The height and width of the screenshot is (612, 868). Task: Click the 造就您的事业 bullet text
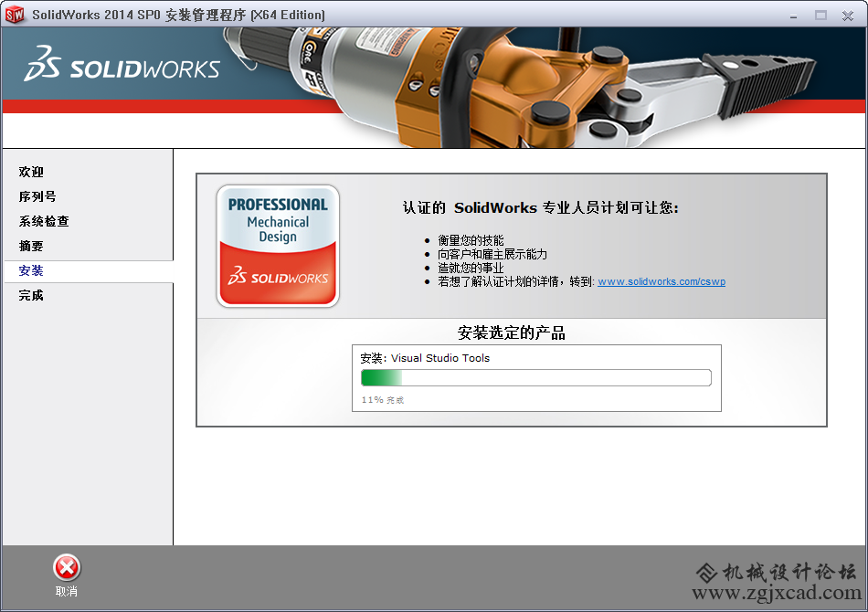click(x=471, y=268)
